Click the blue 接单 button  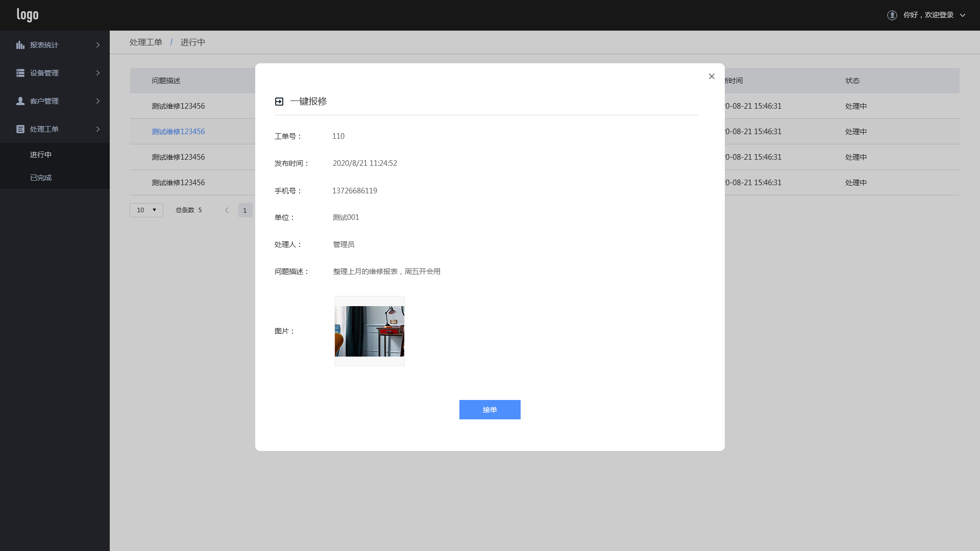(x=489, y=410)
